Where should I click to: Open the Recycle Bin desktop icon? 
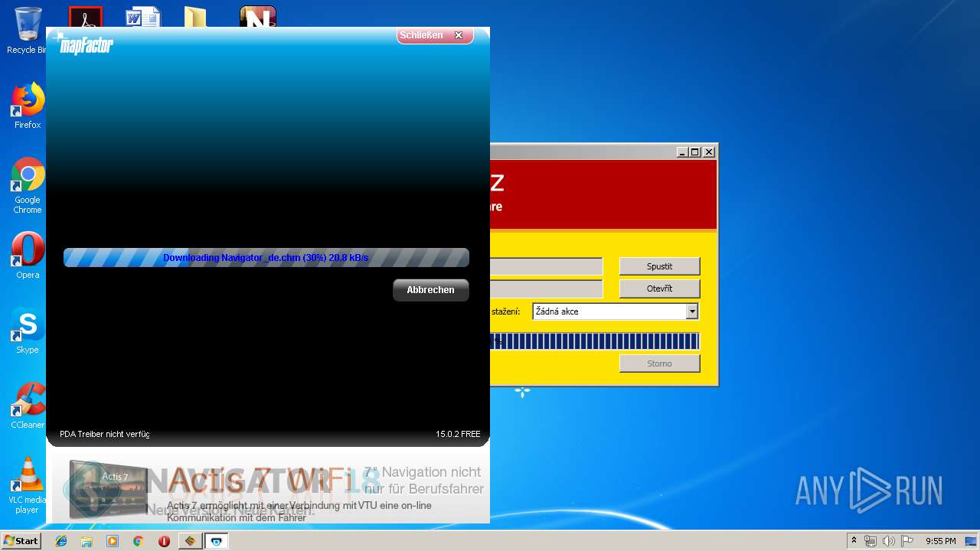click(x=28, y=31)
